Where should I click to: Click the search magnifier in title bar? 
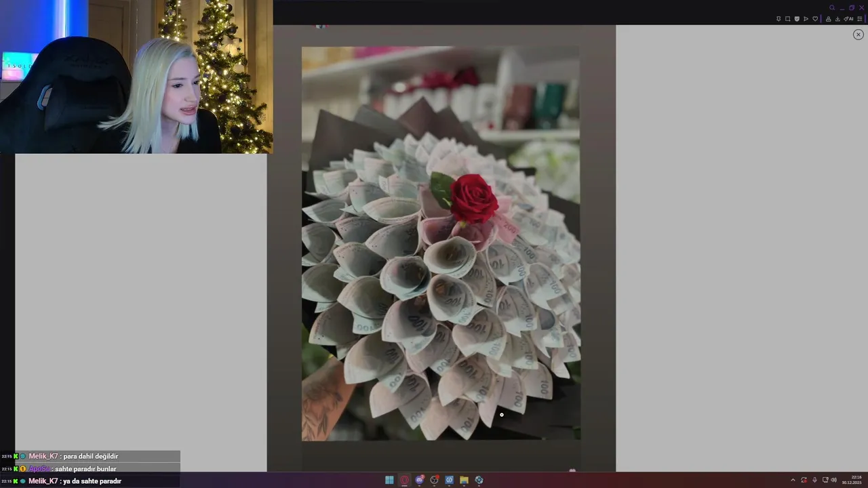(832, 7)
